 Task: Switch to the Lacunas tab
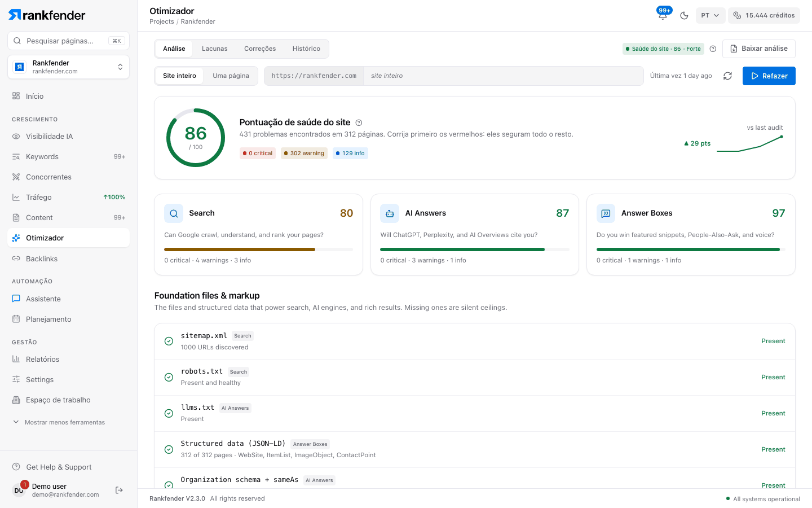click(215, 49)
